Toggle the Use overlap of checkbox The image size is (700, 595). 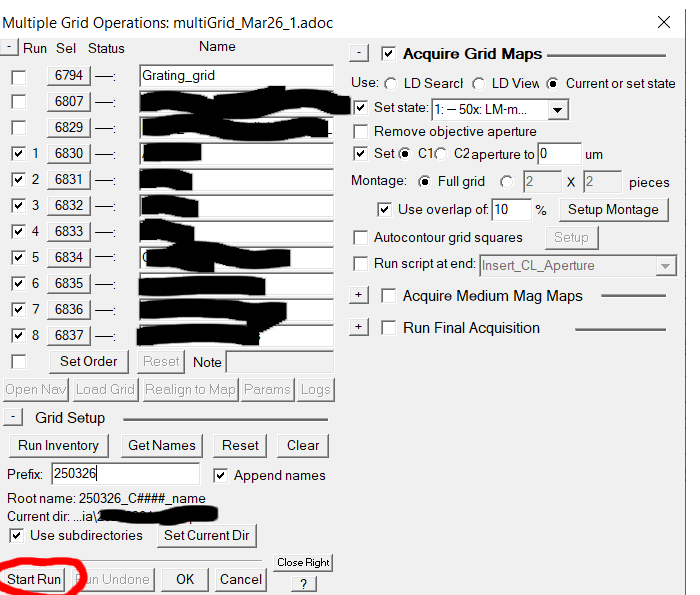(x=384, y=209)
